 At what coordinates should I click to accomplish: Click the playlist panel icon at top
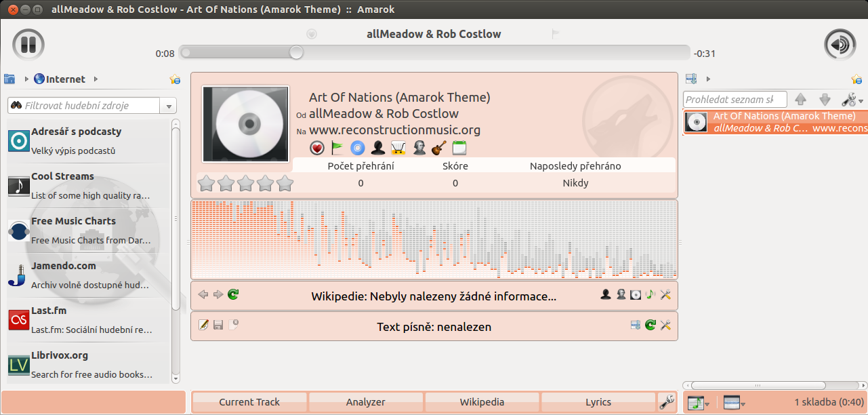click(691, 79)
